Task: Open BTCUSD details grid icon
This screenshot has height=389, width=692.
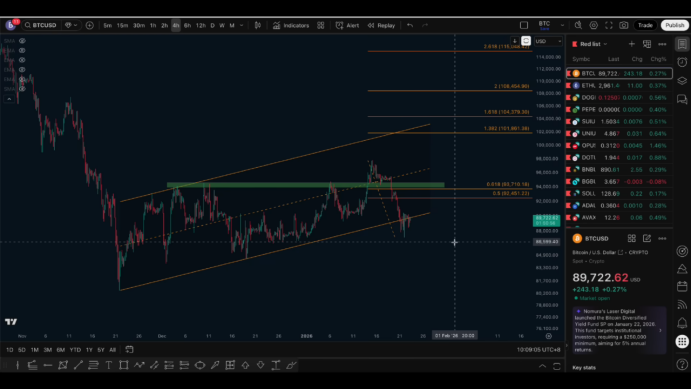Action: pyautogui.click(x=632, y=238)
